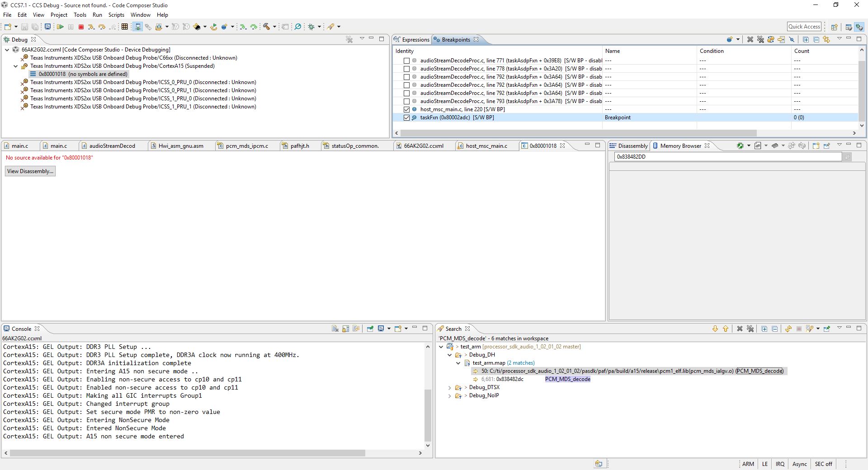This screenshot has width=868, height=470.
Task: Open the New breakpoint dropdown arrow
Action: click(738, 39)
